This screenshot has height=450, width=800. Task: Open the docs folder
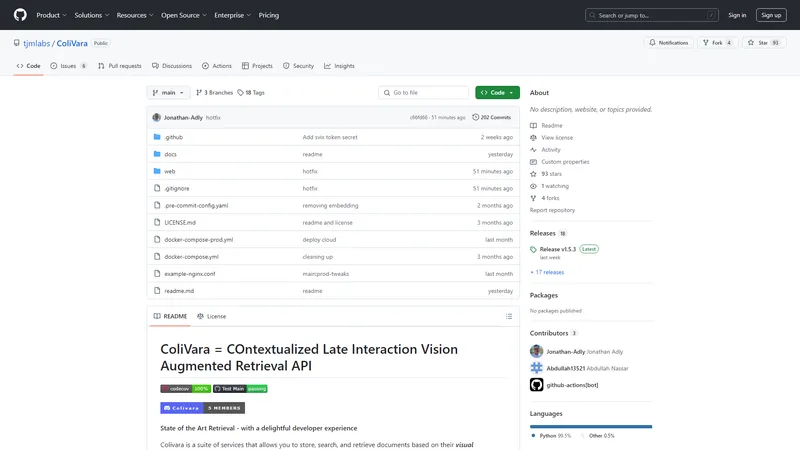(170, 154)
